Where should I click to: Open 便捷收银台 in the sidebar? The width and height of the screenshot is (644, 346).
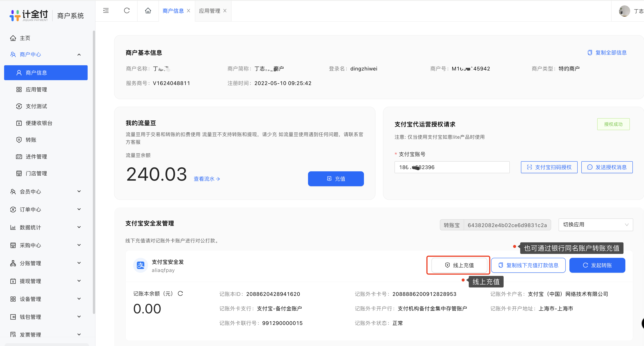(x=46, y=123)
